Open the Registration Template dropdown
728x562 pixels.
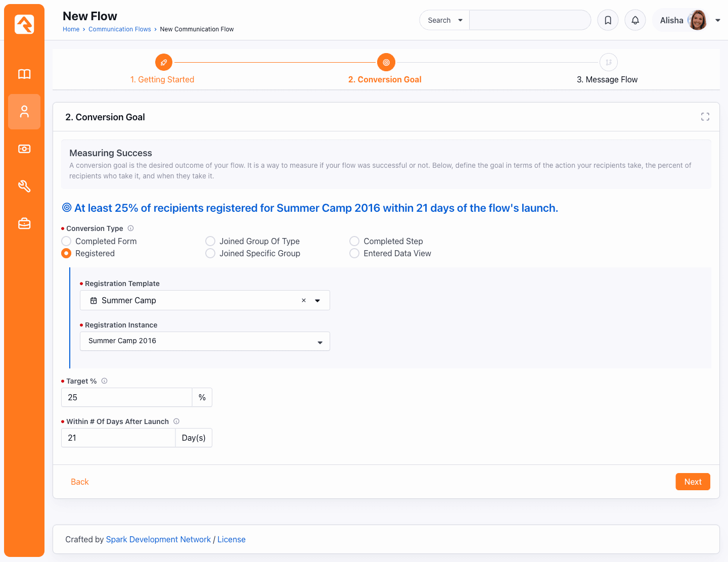pos(317,300)
